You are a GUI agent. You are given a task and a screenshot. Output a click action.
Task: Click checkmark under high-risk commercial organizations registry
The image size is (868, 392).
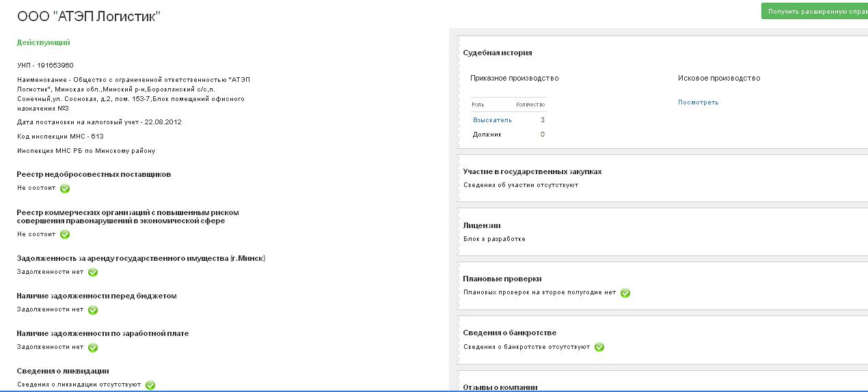tap(65, 234)
